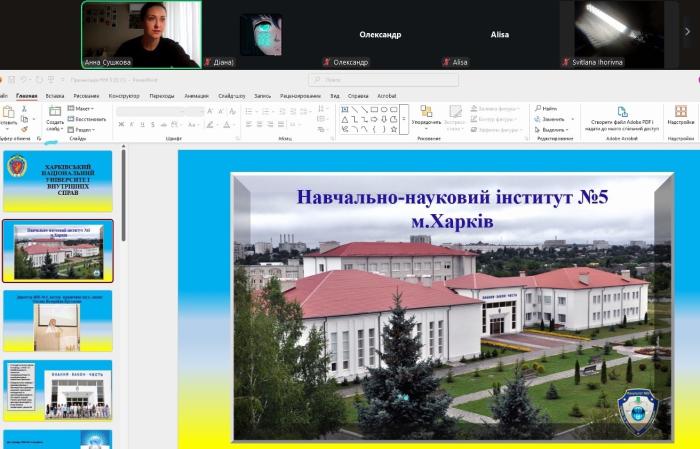Click the next participants arrow in video strip

687,31
